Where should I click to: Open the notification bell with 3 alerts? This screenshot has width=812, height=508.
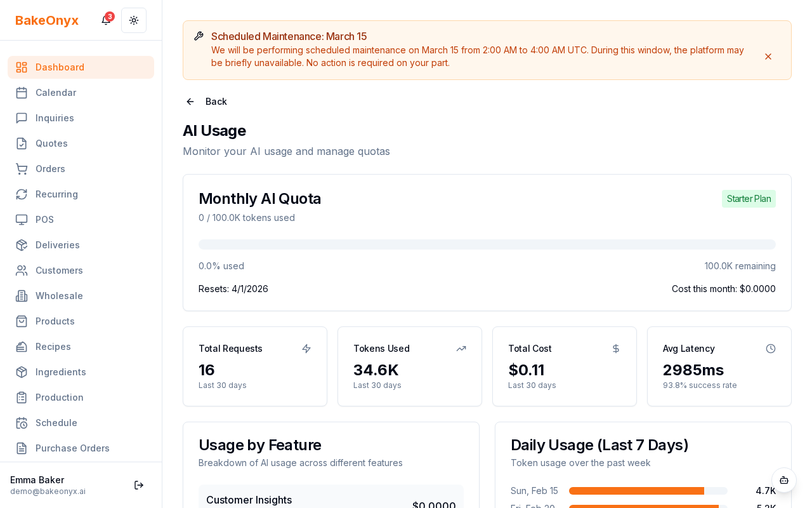(x=105, y=20)
